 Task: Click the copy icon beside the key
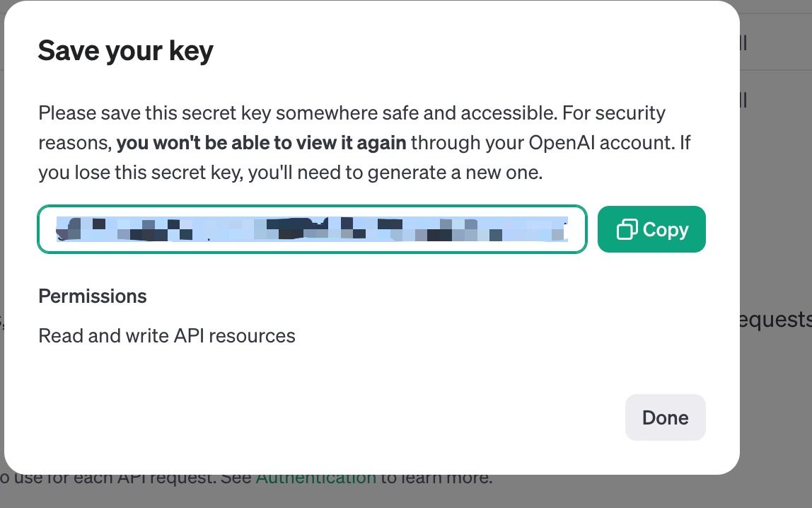pos(627,229)
